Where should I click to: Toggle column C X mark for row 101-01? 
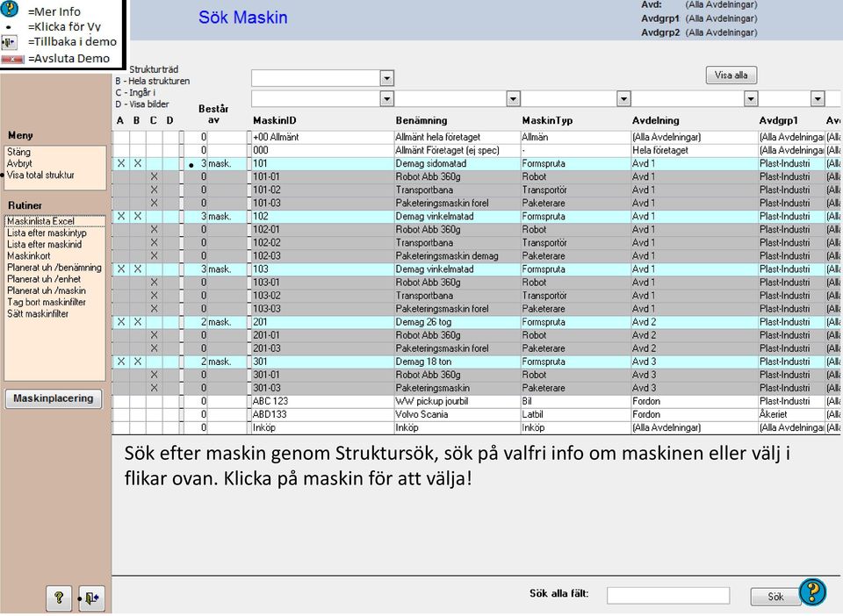pyautogui.click(x=155, y=176)
